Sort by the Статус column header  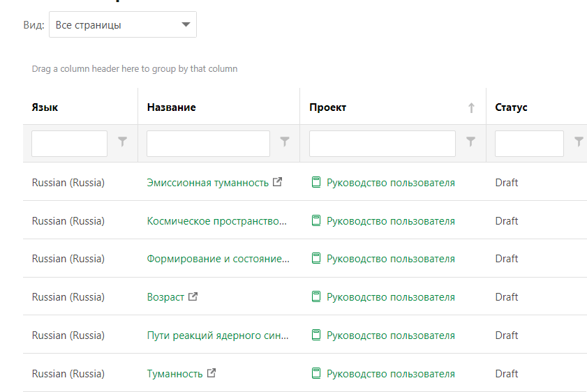click(511, 107)
